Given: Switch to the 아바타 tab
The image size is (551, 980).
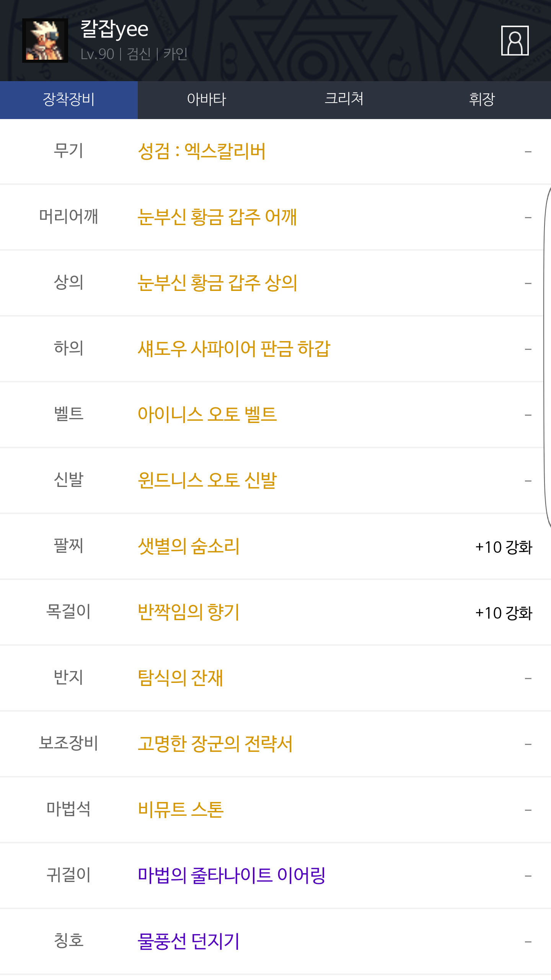Looking at the screenshot, I should coord(207,100).
